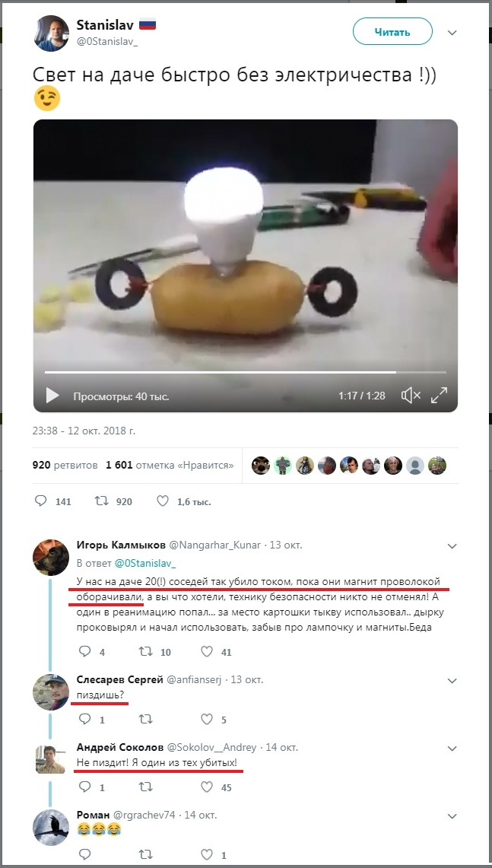
Task: Like the main tweet with 1,6 тыс.
Action: pos(162,501)
